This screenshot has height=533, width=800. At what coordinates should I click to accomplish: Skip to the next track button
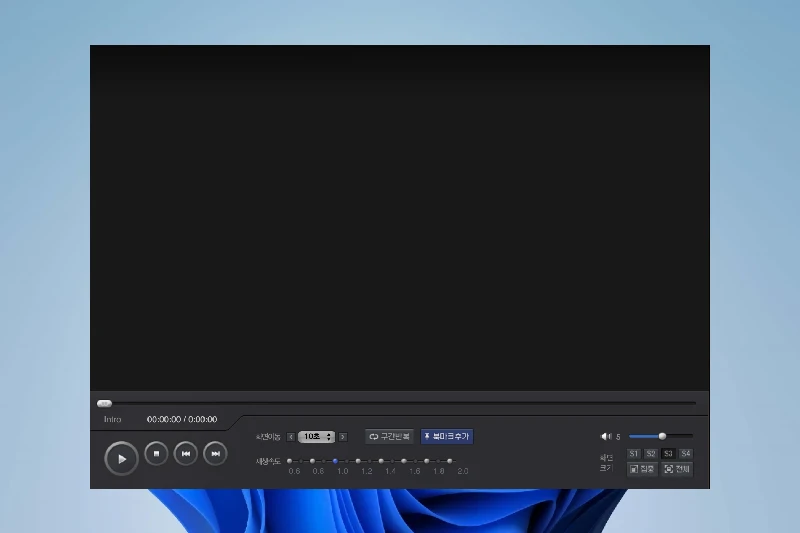click(215, 454)
